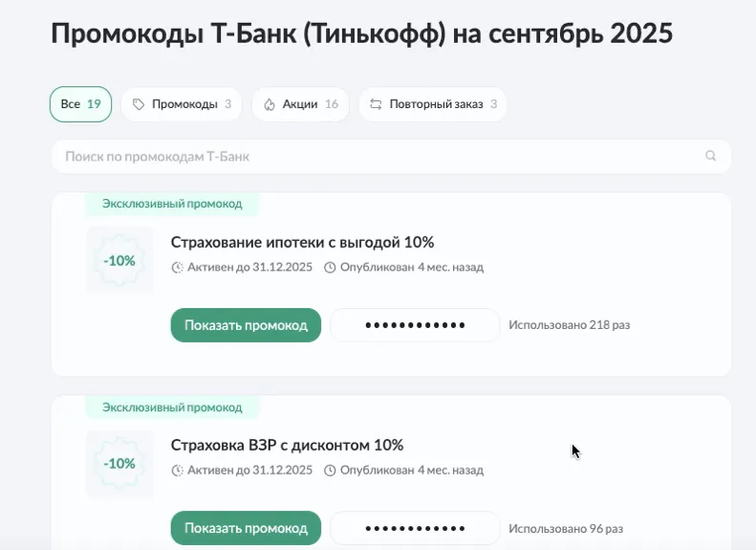756x550 pixels.
Task: Click Эксклюзивный промокод label on first card
Action: [x=172, y=204]
